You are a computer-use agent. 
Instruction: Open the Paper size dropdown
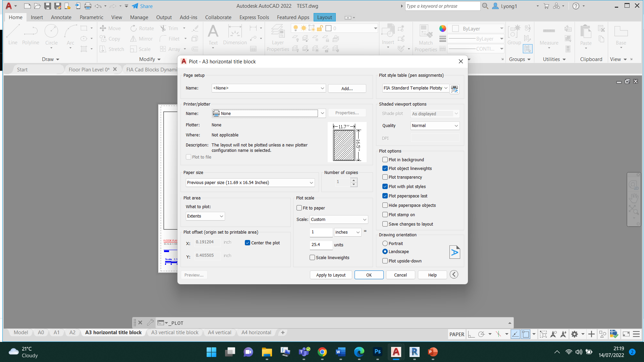(250, 183)
